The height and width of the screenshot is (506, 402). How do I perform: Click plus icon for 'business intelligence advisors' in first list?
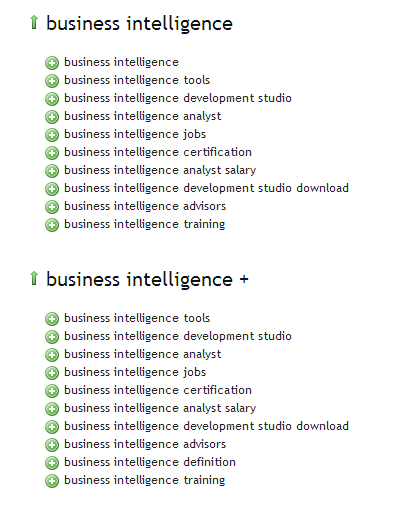(x=52, y=207)
